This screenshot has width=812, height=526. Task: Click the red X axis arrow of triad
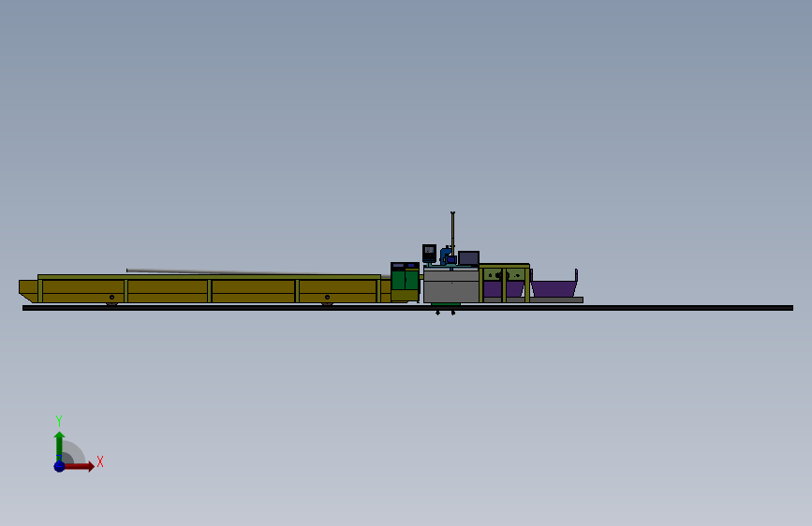(x=80, y=466)
